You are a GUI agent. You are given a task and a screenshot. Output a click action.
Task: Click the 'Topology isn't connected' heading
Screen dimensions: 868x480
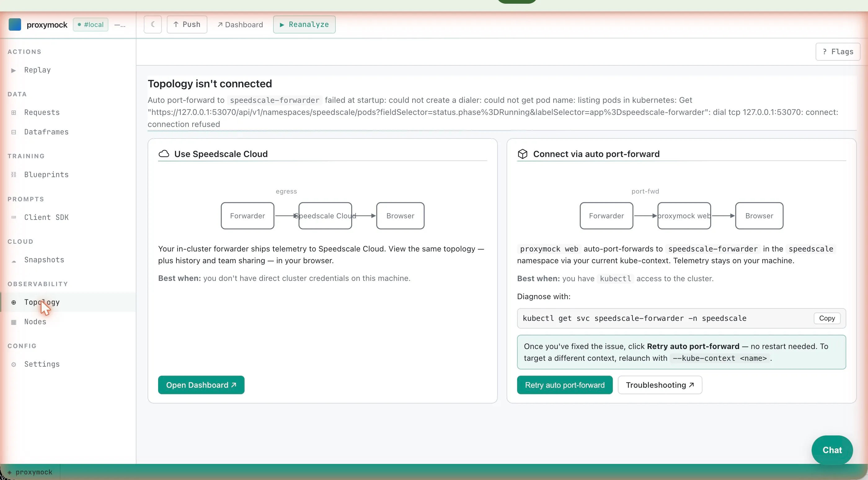point(210,84)
